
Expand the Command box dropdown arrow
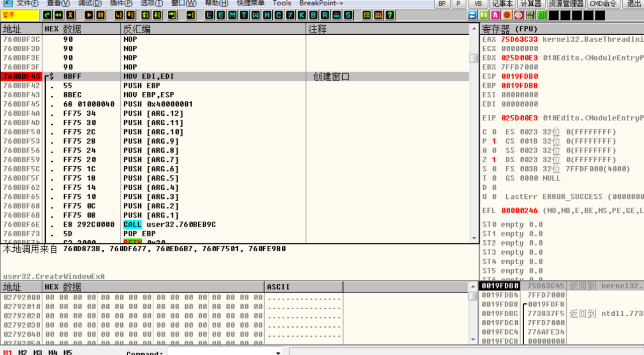pyautogui.click(x=279, y=352)
